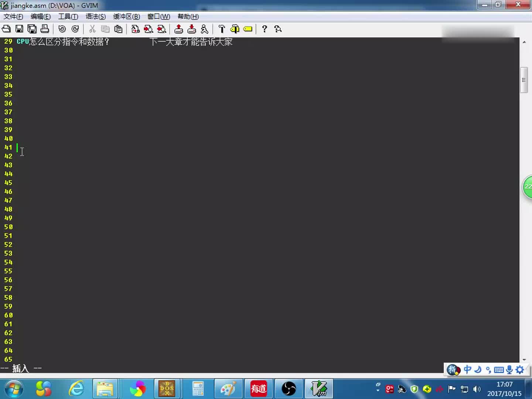Activate voice input microphone on IME bar
The image size is (532, 399).
coord(509,369)
